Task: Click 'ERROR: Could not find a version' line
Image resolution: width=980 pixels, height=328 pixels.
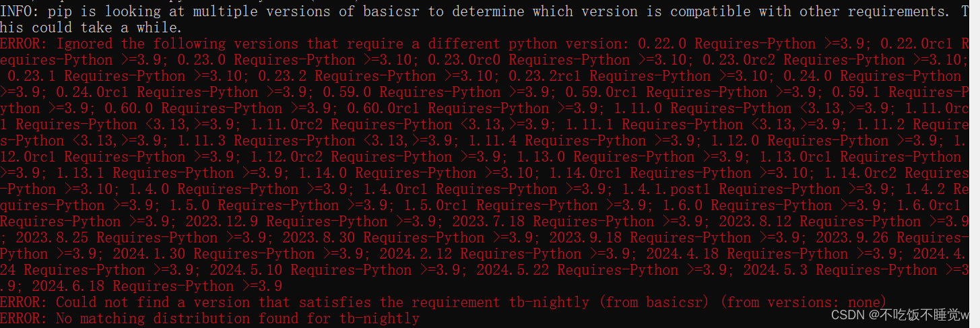Action: (x=445, y=302)
